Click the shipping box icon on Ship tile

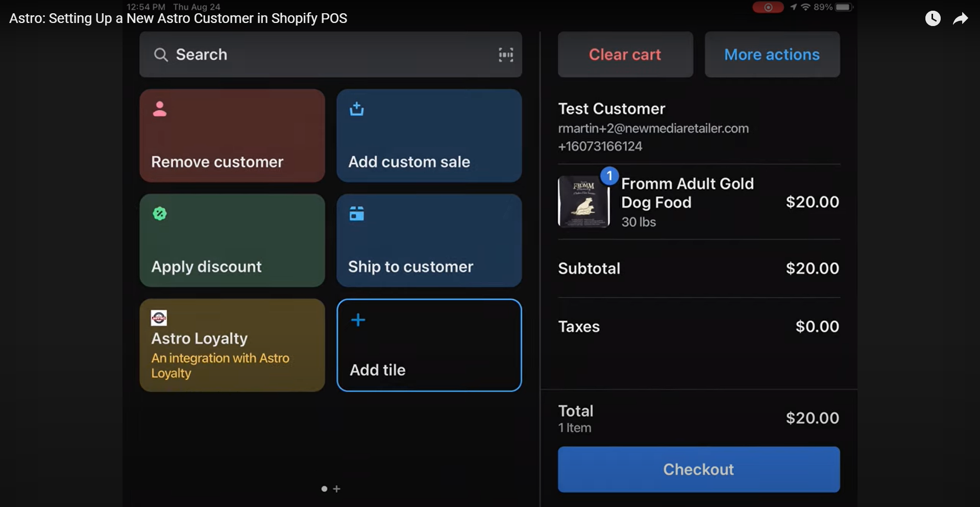click(357, 213)
